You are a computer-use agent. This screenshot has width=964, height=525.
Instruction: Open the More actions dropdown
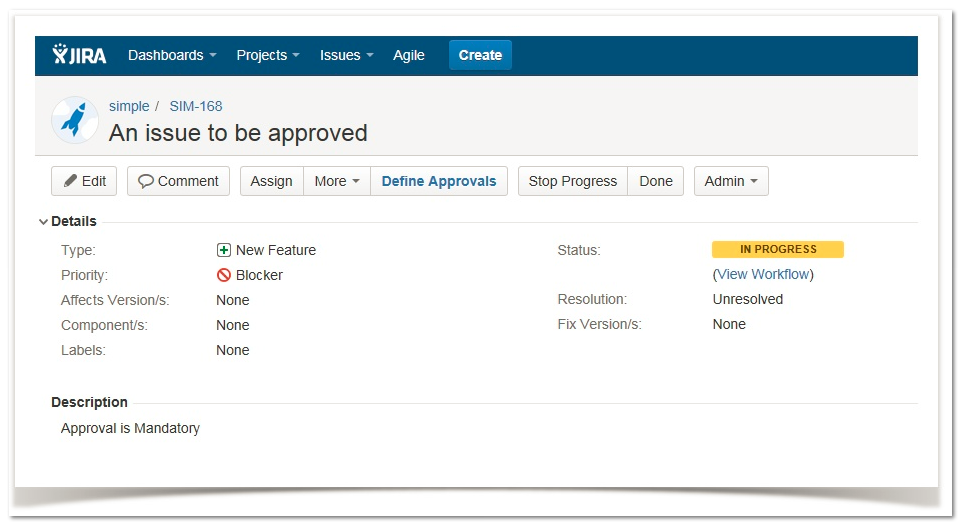coord(337,181)
